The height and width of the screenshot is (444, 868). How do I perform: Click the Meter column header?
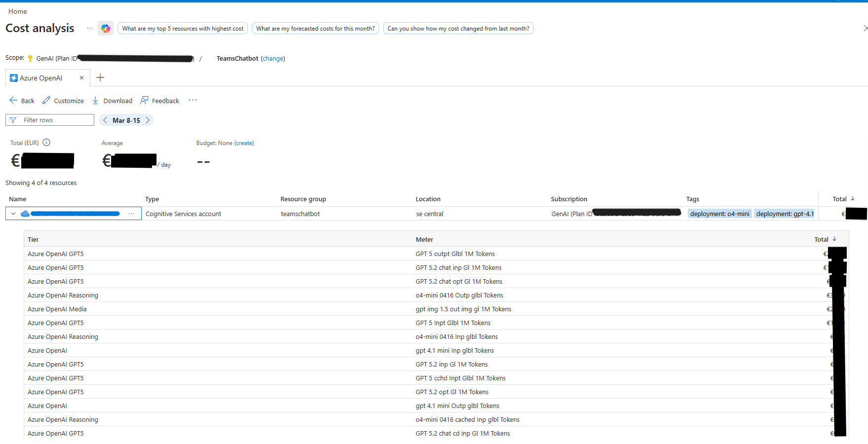point(425,239)
